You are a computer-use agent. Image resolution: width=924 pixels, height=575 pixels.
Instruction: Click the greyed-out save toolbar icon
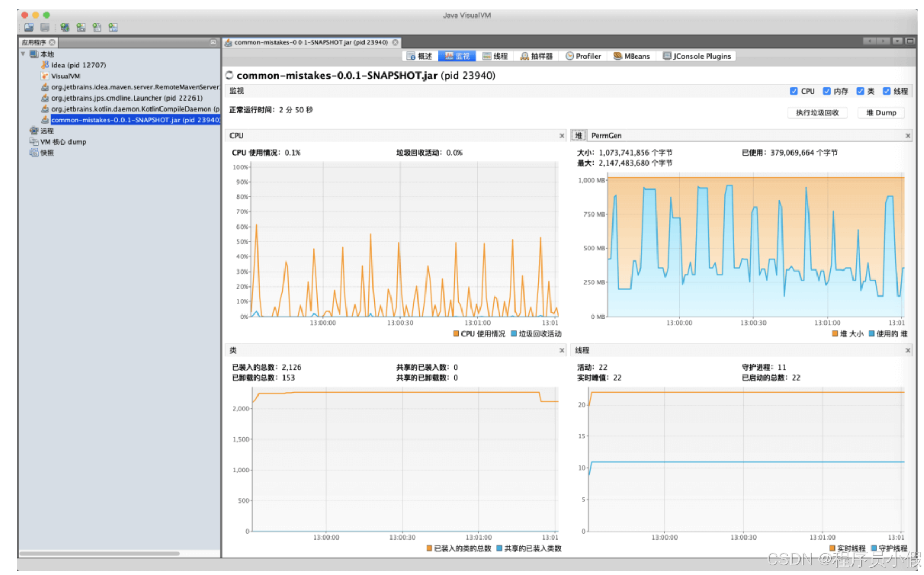pos(45,28)
